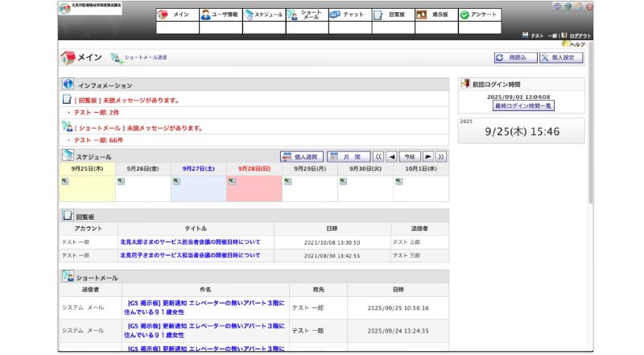Skip back a week with double-left arrow
644x355 pixels.
point(378,157)
